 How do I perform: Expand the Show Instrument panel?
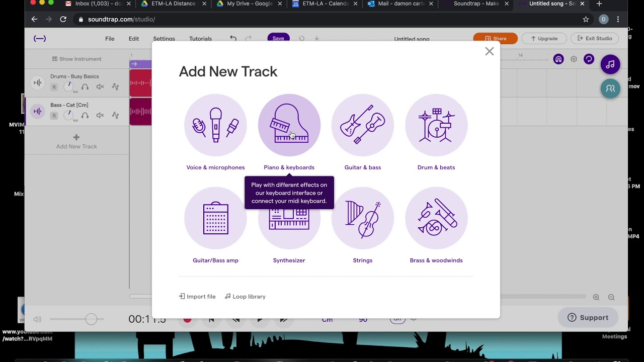[x=76, y=59]
